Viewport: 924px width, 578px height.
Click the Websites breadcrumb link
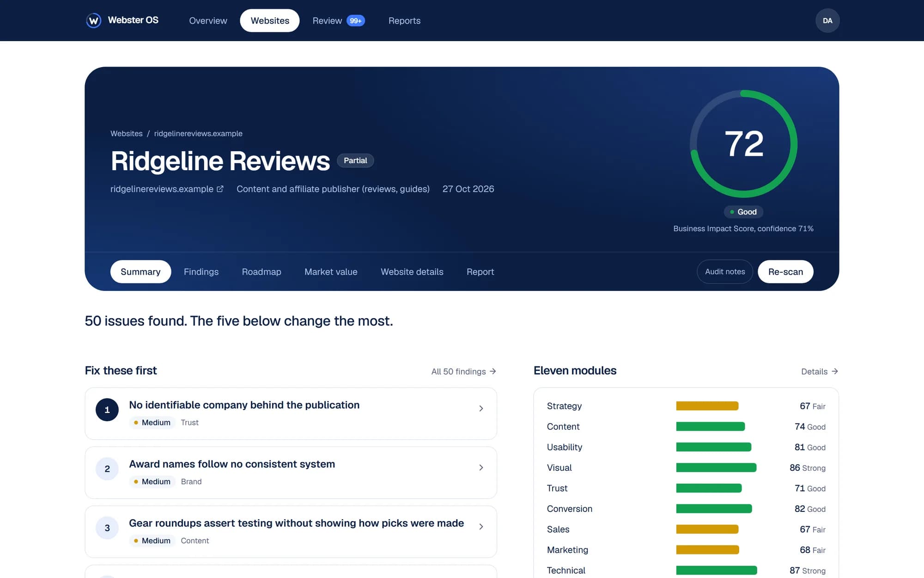(126, 133)
